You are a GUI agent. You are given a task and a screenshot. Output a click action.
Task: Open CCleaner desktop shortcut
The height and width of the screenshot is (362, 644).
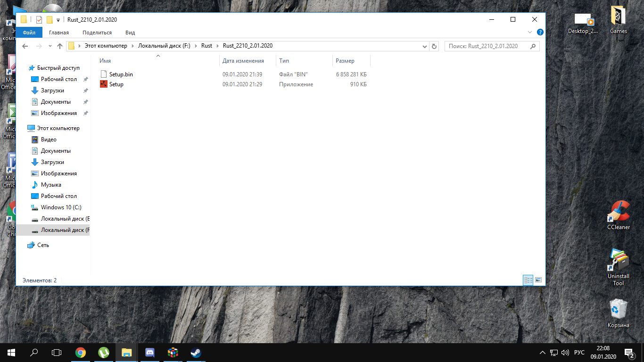pyautogui.click(x=618, y=215)
